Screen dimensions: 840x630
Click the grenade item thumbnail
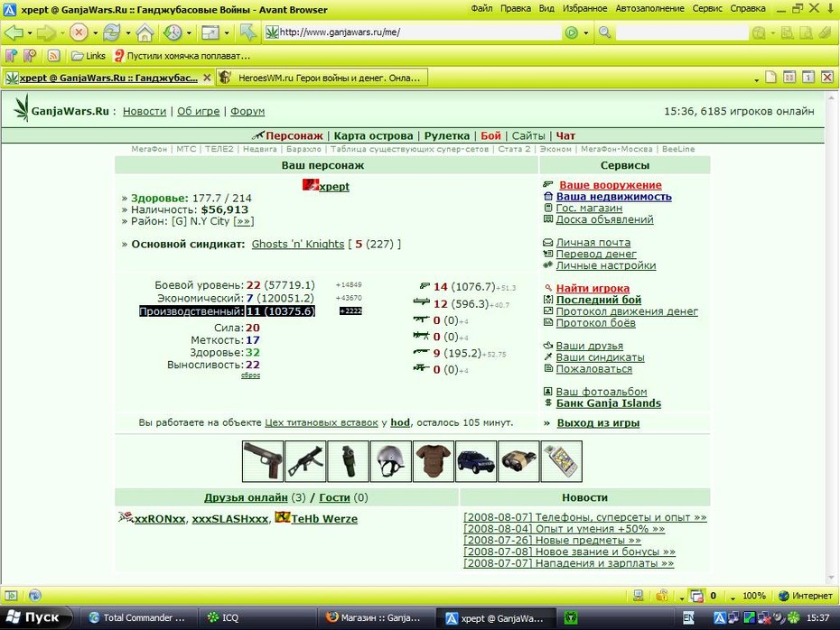(349, 461)
